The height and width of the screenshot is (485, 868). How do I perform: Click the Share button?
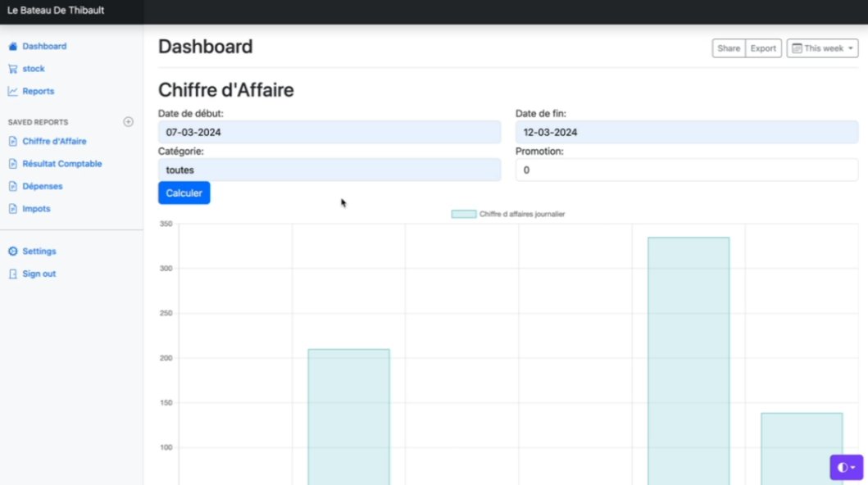(x=729, y=48)
